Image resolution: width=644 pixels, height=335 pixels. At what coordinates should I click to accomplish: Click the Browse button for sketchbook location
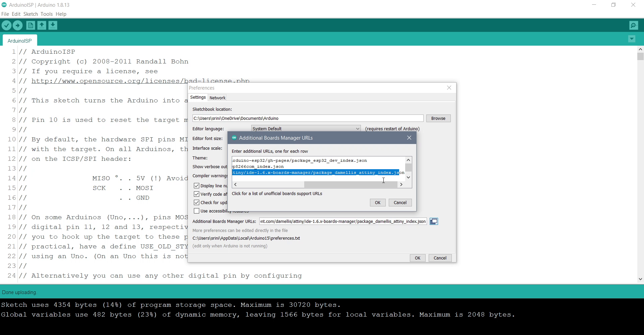click(438, 118)
